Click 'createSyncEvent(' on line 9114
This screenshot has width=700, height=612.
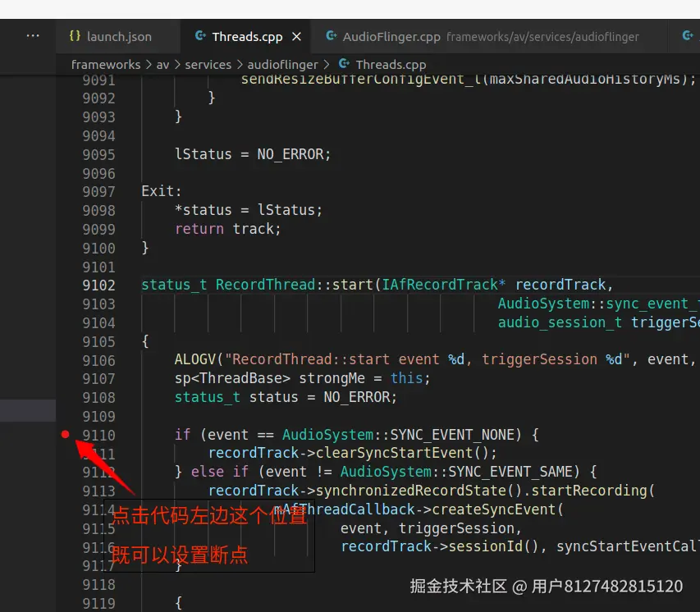click(x=498, y=509)
